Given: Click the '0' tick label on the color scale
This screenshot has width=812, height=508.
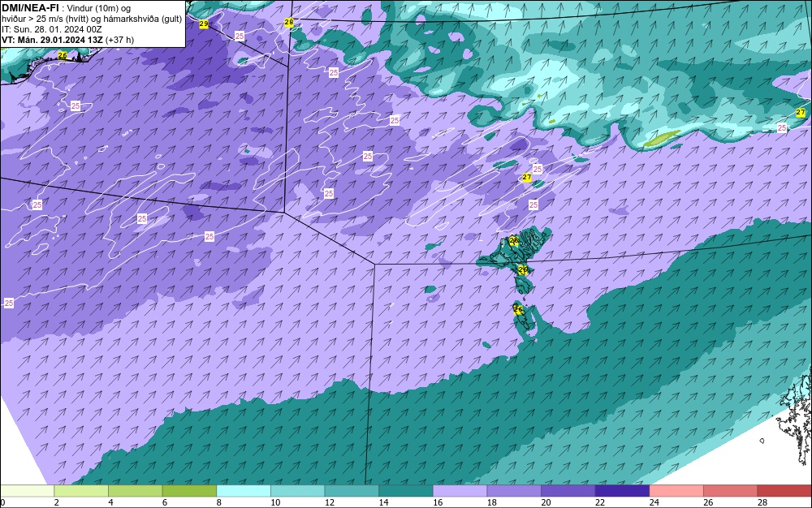Looking at the screenshot, I should [x=2, y=502].
